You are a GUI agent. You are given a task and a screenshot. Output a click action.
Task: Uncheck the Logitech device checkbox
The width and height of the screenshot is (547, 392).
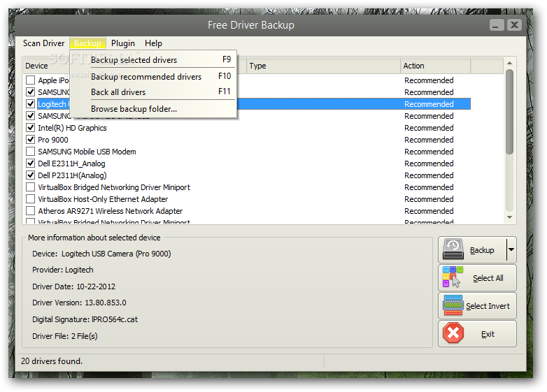tap(30, 104)
